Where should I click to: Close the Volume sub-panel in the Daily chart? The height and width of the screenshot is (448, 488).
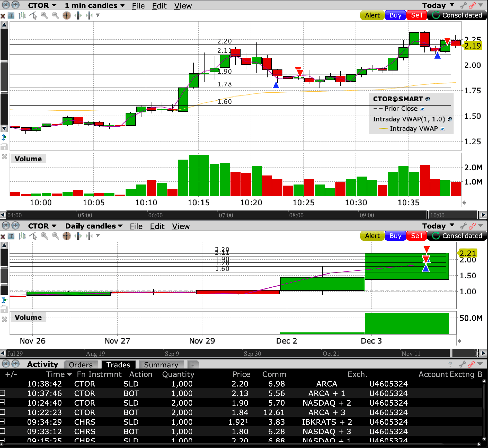pyautogui.click(x=4, y=319)
